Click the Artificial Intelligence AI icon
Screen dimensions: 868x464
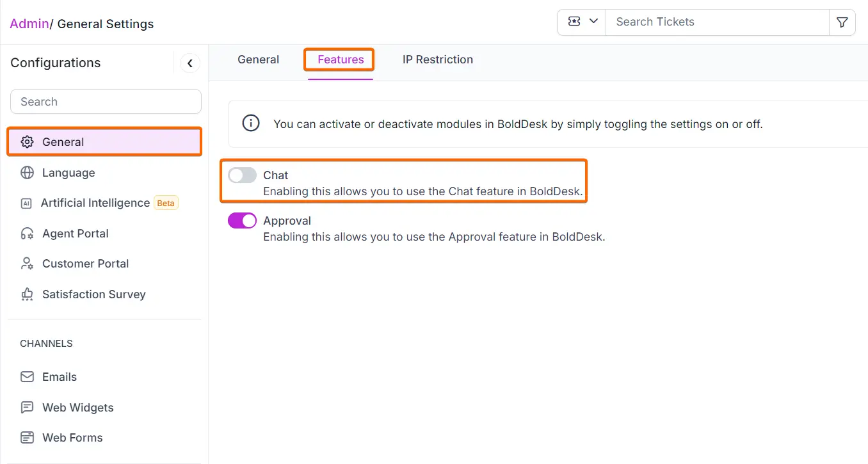[26, 204]
